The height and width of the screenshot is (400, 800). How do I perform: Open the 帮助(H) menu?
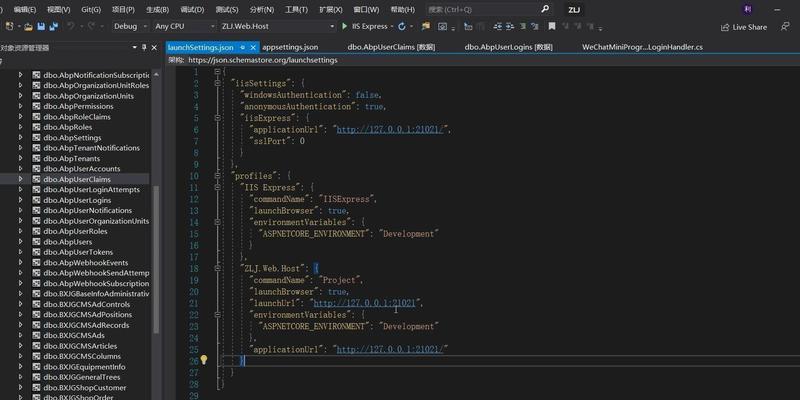(402, 9)
